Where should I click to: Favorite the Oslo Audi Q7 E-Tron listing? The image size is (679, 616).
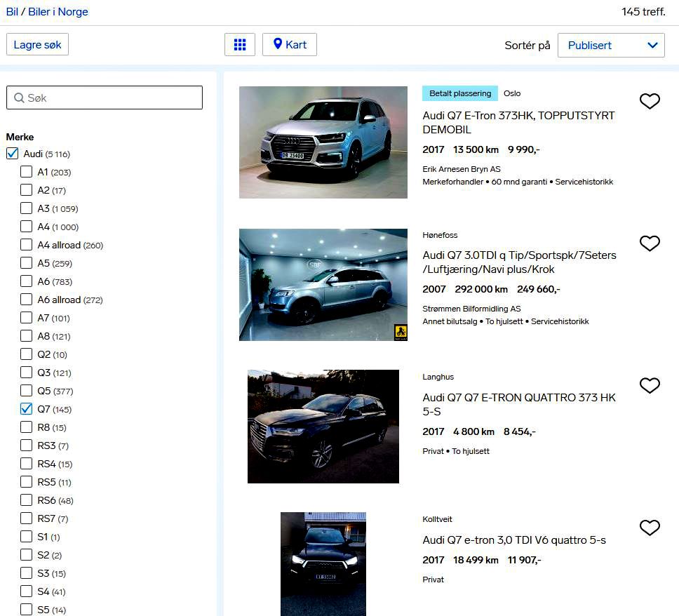(650, 102)
